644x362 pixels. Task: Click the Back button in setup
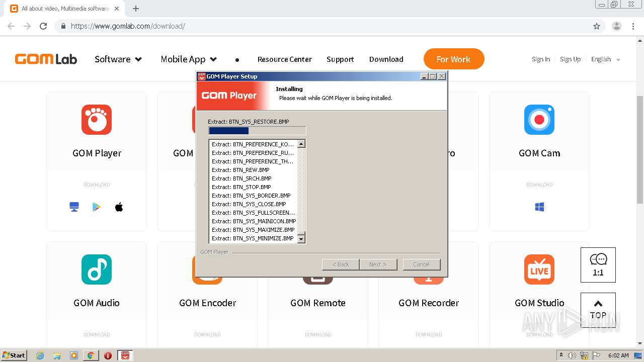pyautogui.click(x=341, y=264)
